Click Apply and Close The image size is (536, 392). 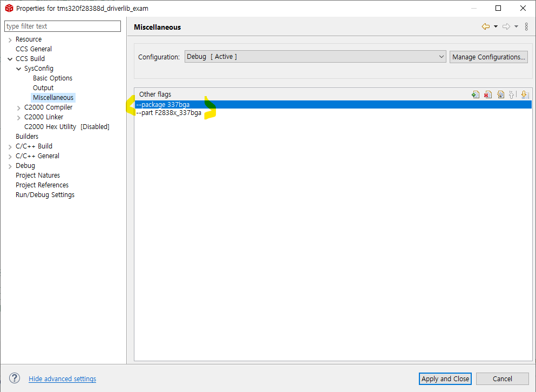click(x=445, y=379)
